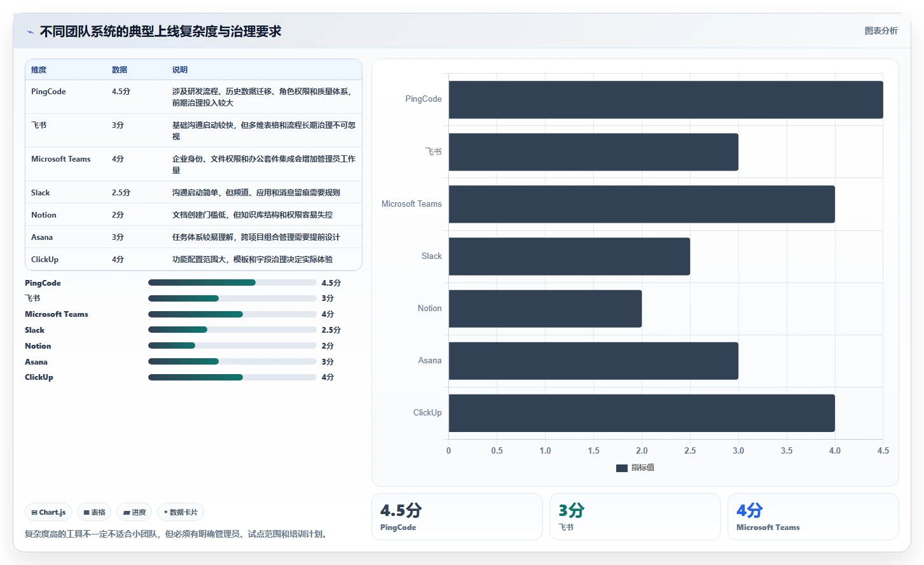The image size is (924, 565).
Task: Click the 飞书 cell in the table
Action: [39, 125]
